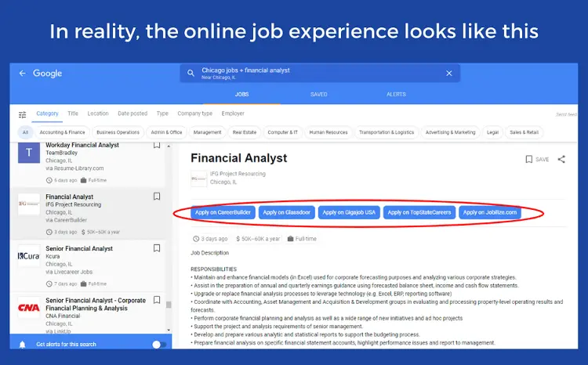Switch to the Jobs tab
This screenshot has width=588, height=365.
242,95
